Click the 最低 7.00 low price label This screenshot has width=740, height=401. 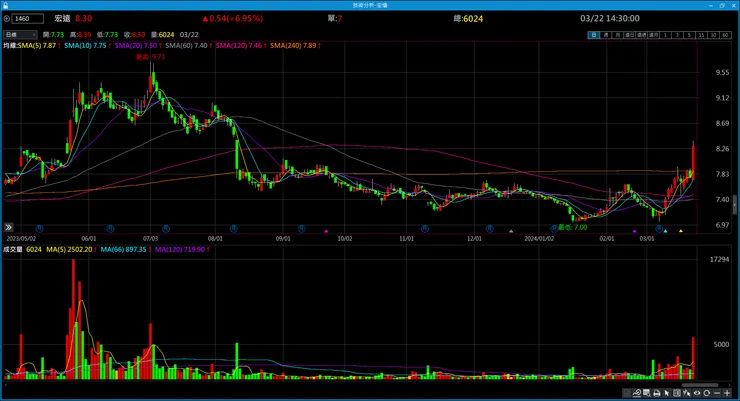pyautogui.click(x=572, y=227)
